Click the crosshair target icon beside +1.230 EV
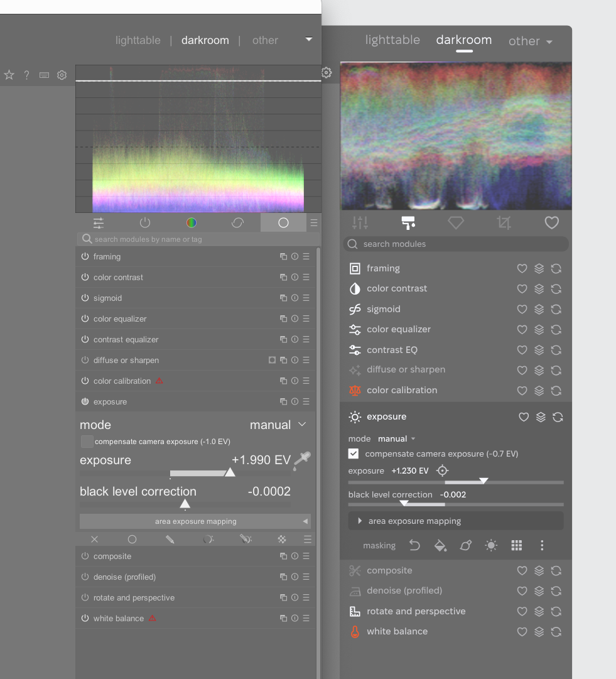 tap(442, 470)
